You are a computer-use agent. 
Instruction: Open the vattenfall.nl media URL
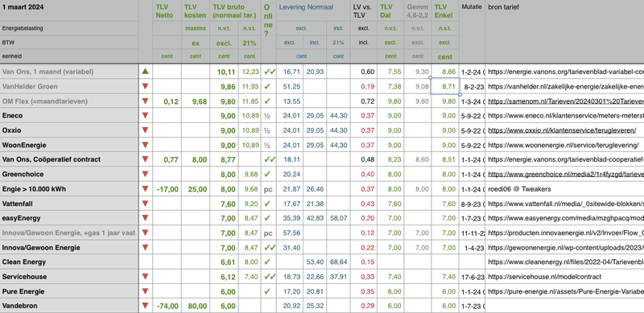566,204
